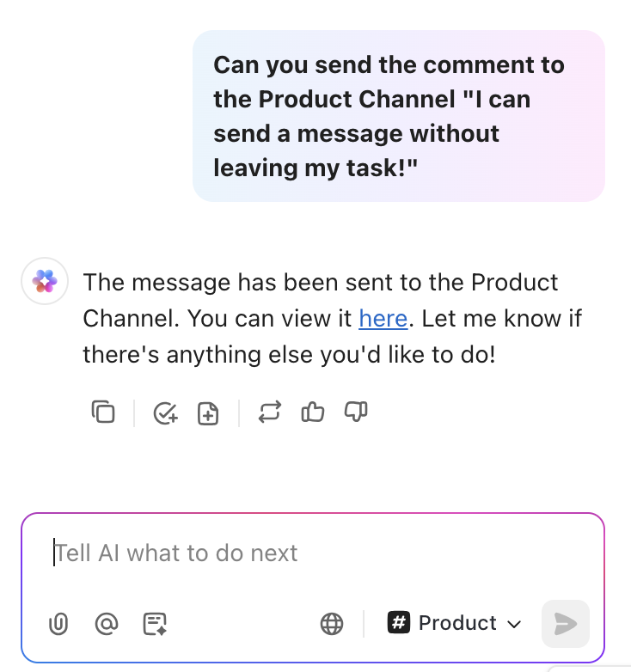
Task: Open the 'here' link to the message
Action: click(x=383, y=318)
